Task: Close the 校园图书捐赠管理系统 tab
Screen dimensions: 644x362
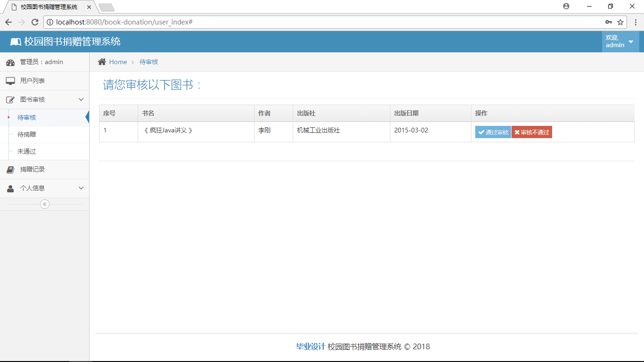Action: tap(89, 7)
